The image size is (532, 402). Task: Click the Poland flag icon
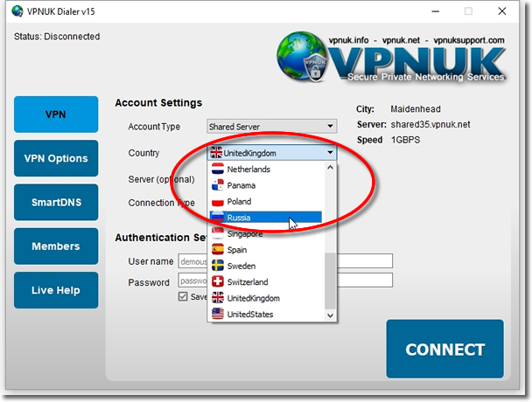pos(218,201)
